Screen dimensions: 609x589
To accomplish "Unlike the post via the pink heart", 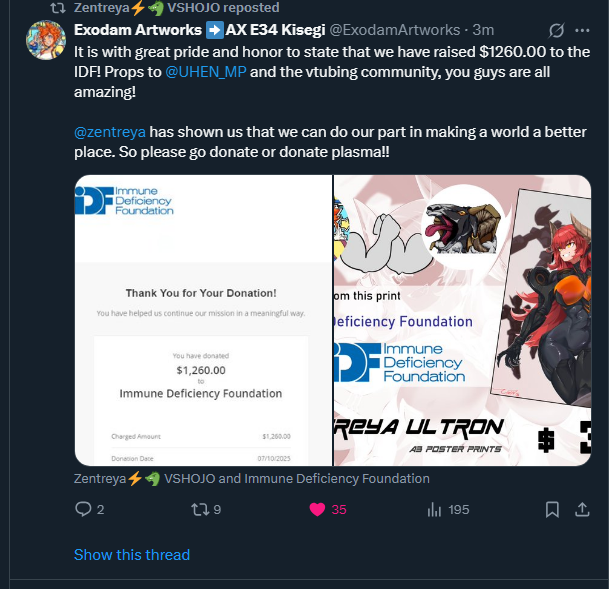I will 317,509.
